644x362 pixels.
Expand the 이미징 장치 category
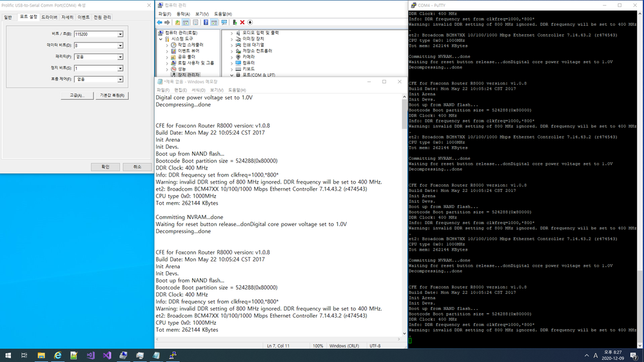point(231,39)
